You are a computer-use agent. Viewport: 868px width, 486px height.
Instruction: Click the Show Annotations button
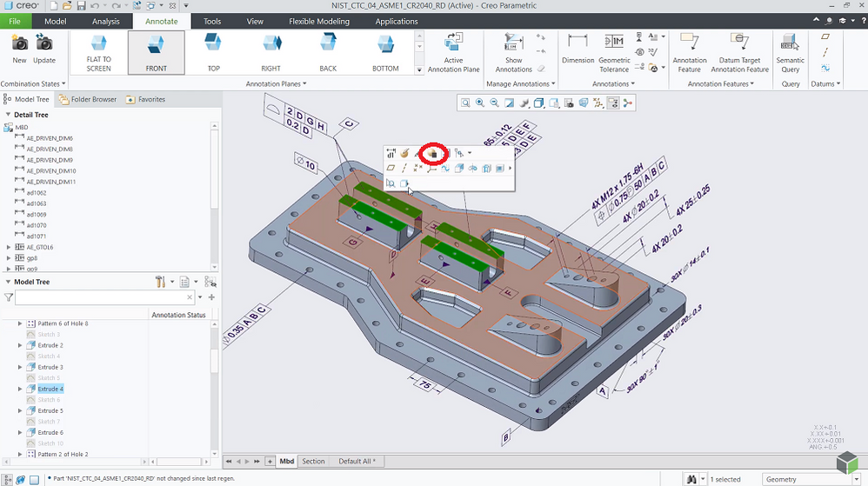pos(513,52)
